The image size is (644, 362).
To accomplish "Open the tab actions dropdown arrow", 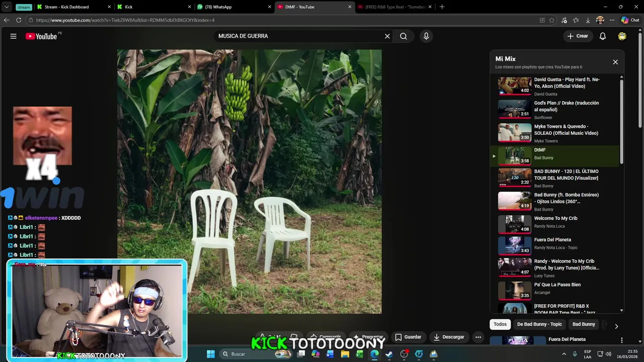I will pyautogui.click(x=7, y=7).
